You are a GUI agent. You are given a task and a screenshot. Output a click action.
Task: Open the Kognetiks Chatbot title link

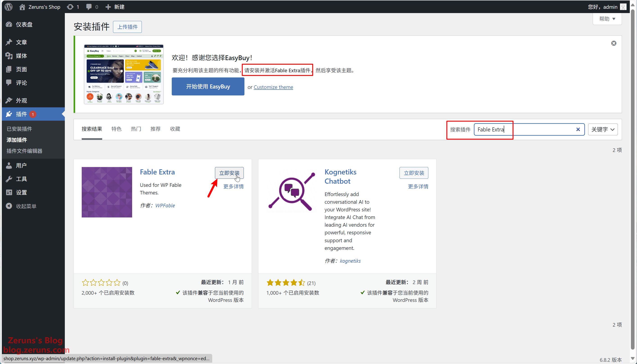click(x=340, y=176)
